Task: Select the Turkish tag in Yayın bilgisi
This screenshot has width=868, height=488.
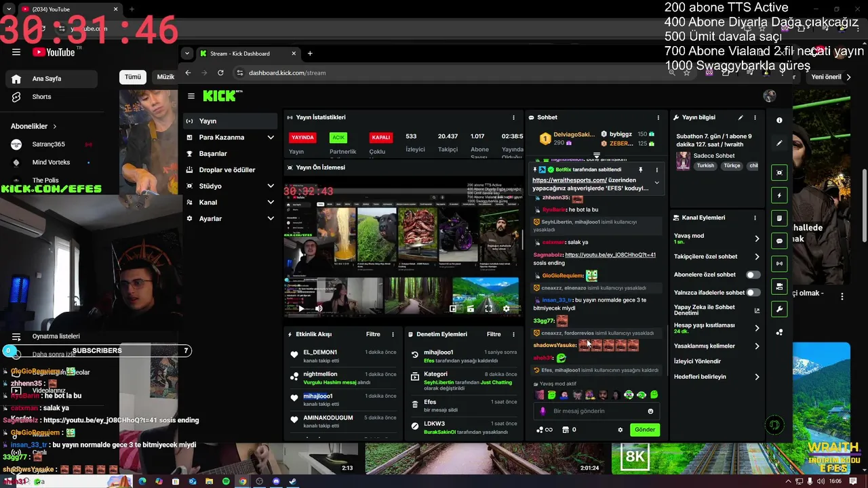Action: (x=705, y=165)
